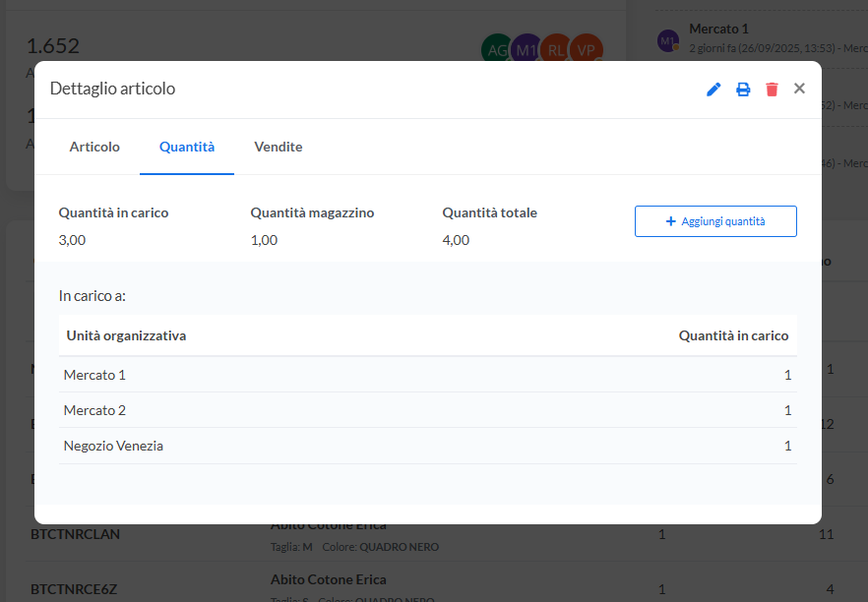868x602 pixels.
Task: Click the green AG avatar icon
Action: (496, 48)
